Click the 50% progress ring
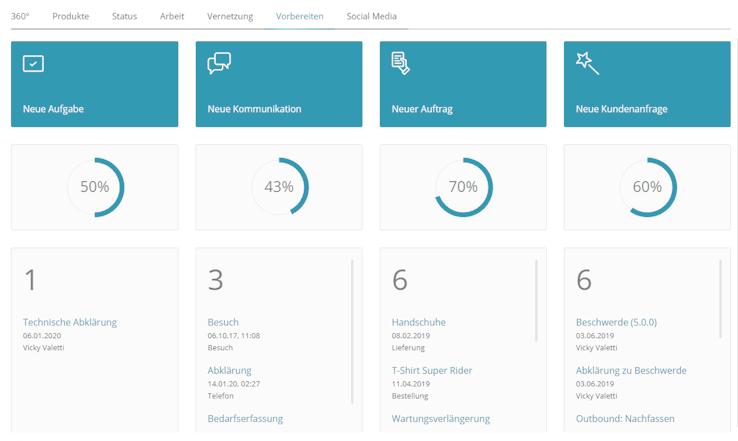The height and width of the screenshot is (441, 738). (x=95, y=187)
